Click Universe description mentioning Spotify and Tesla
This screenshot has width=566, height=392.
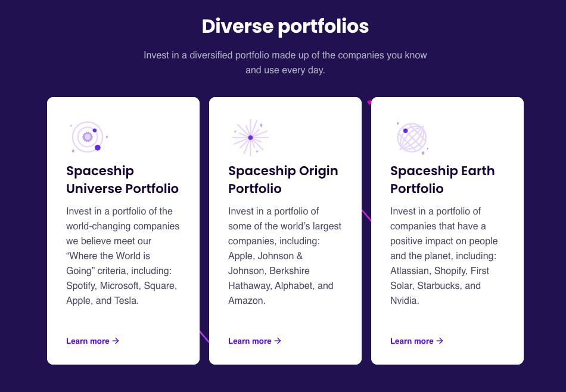pyautogui.click(x=123, y=256)
